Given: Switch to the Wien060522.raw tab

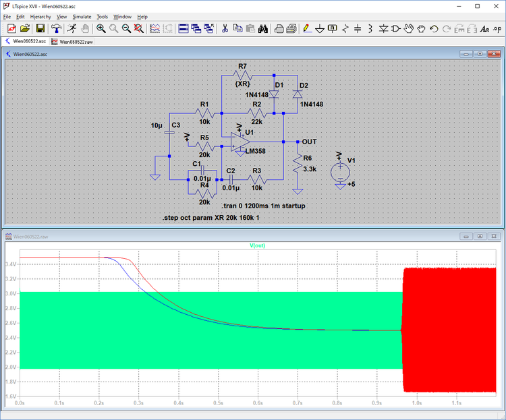Looking at the screenshot, I should click(x=76, y=41).
